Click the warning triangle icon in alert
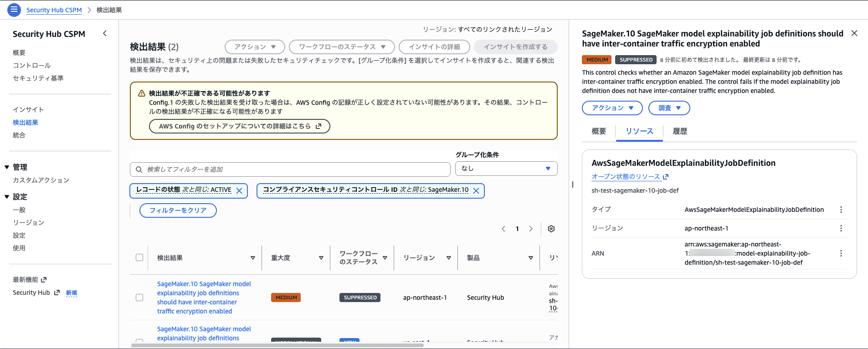 coord(142,93)
